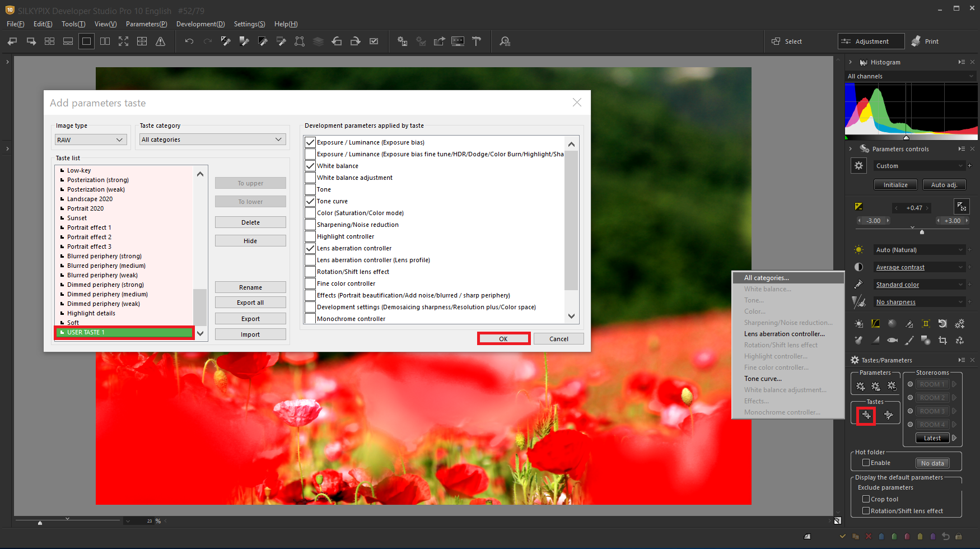Click the Initialize button
Screen dimensions: 980x549
click(x=895, y=185)
